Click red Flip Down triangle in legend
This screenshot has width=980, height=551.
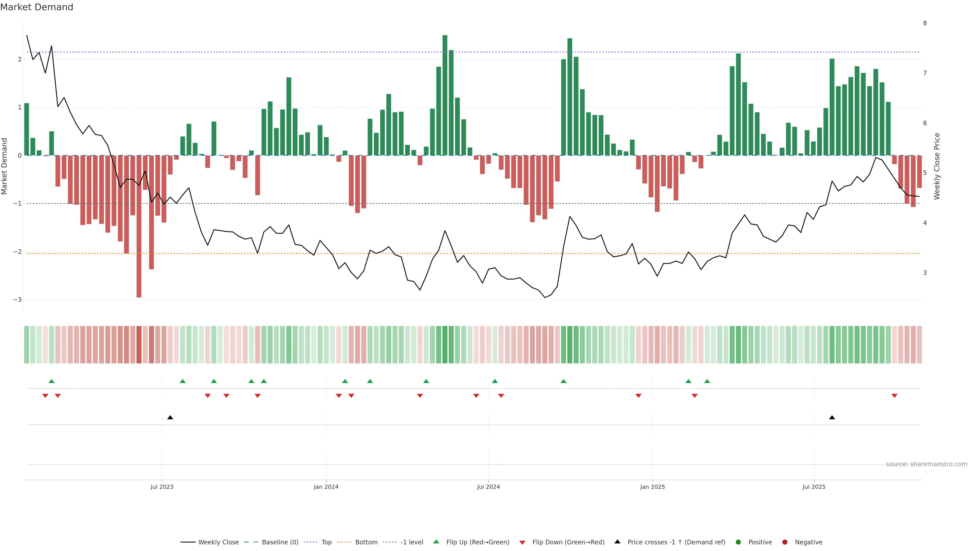pos(522,543)
